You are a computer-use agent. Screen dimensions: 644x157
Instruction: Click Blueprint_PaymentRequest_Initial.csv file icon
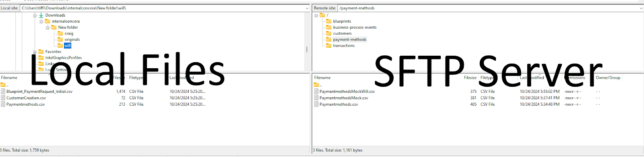coord(3,92)
